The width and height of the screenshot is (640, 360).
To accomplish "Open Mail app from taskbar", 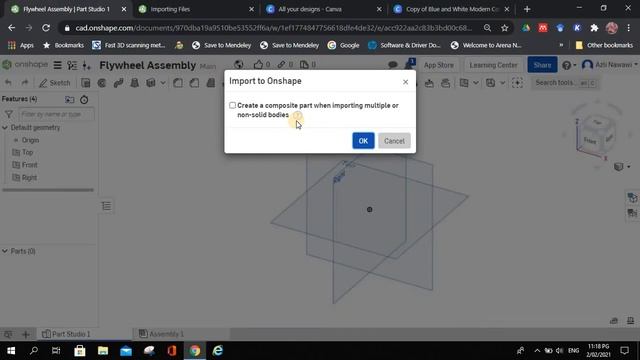I will click(126, 351).
